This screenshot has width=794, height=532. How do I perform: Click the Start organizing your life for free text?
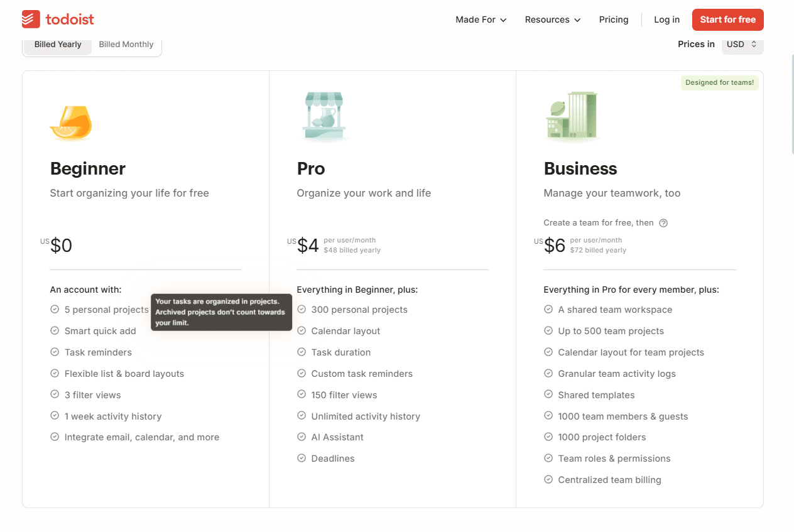coord(129,193)
